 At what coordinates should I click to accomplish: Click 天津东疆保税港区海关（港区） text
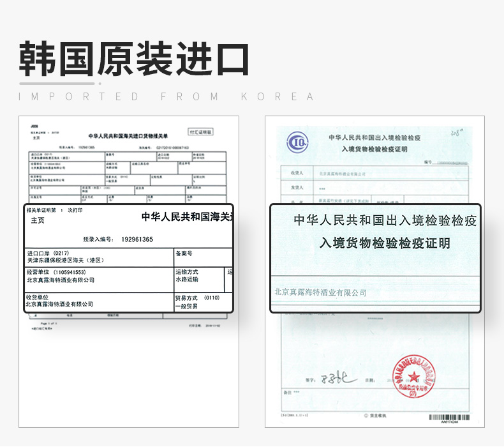66,260
